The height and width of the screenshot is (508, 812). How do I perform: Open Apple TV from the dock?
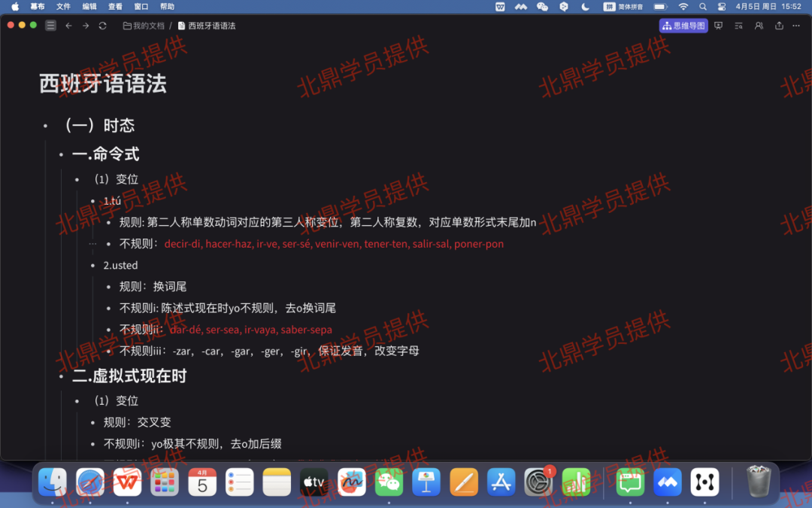pos(314,482)
